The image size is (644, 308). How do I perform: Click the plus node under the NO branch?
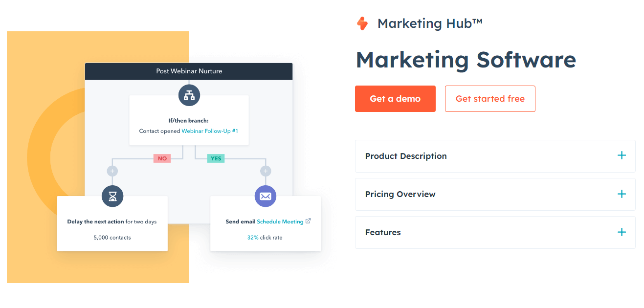[112, 171]
